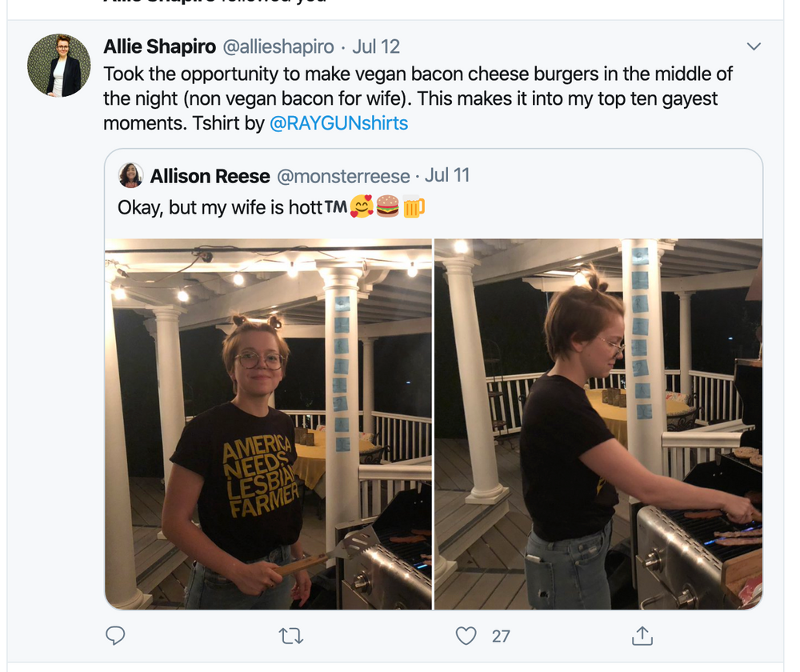
Task: Click the Allie Shapiro display name
Action: (x=159, y=47)
